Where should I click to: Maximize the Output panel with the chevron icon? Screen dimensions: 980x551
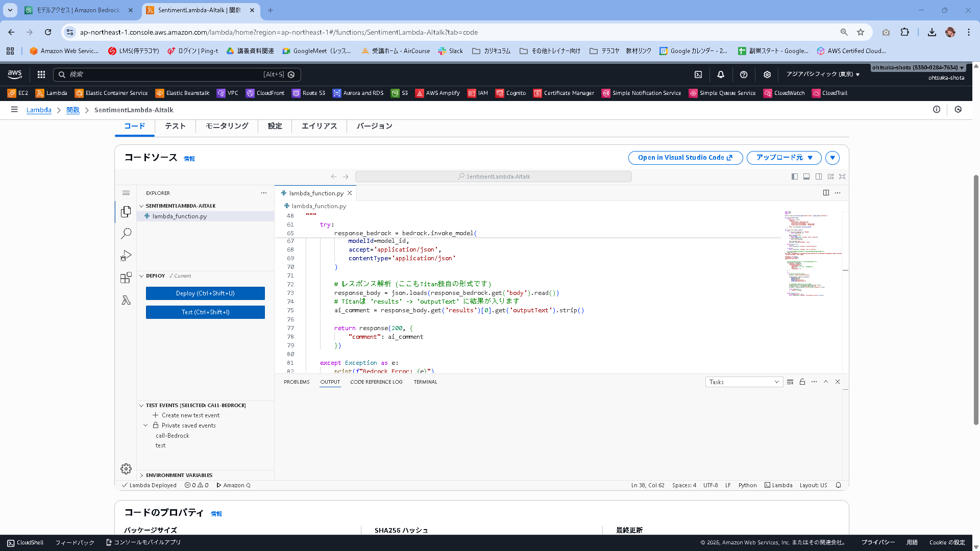click(x=826, y=382)
